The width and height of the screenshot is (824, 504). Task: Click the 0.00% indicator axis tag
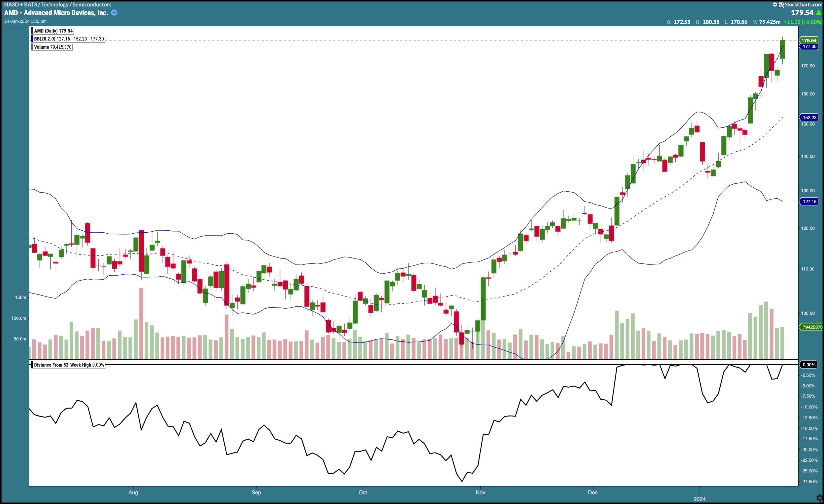click(x=809, y=365)
